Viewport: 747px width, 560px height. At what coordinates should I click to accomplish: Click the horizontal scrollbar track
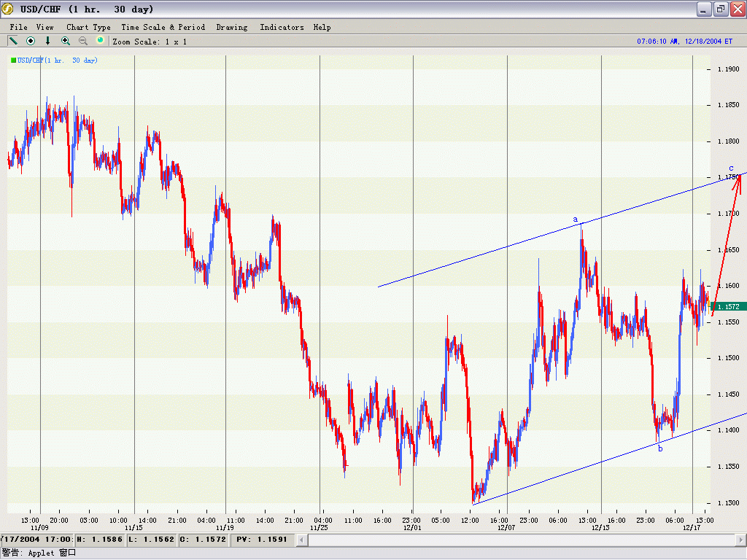pos(521,540)
